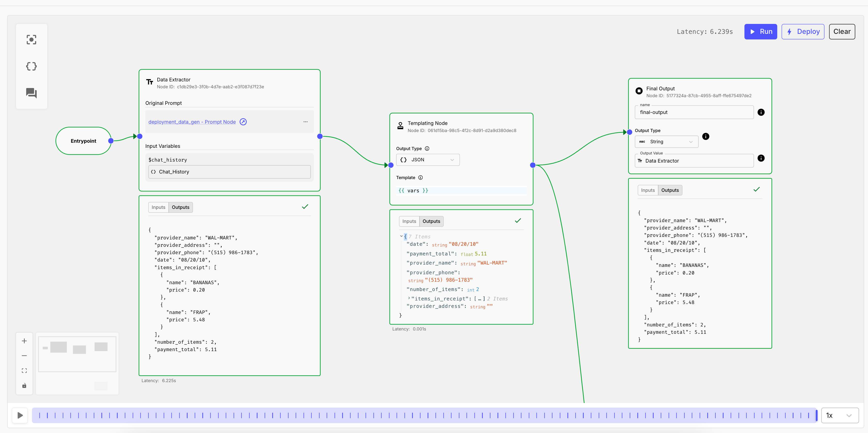
Task: Switch to Inputs tab under Data Extractor
Action: [x=158, y=207]
